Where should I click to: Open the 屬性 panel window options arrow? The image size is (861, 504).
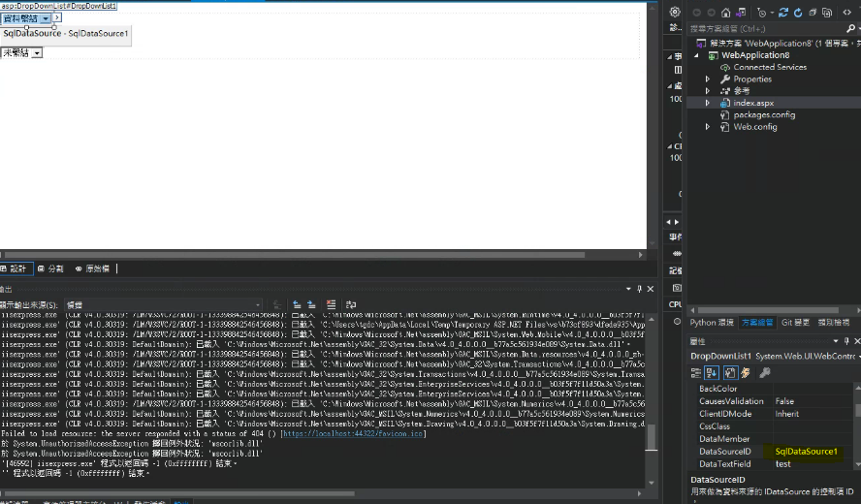tap(836, 341)
